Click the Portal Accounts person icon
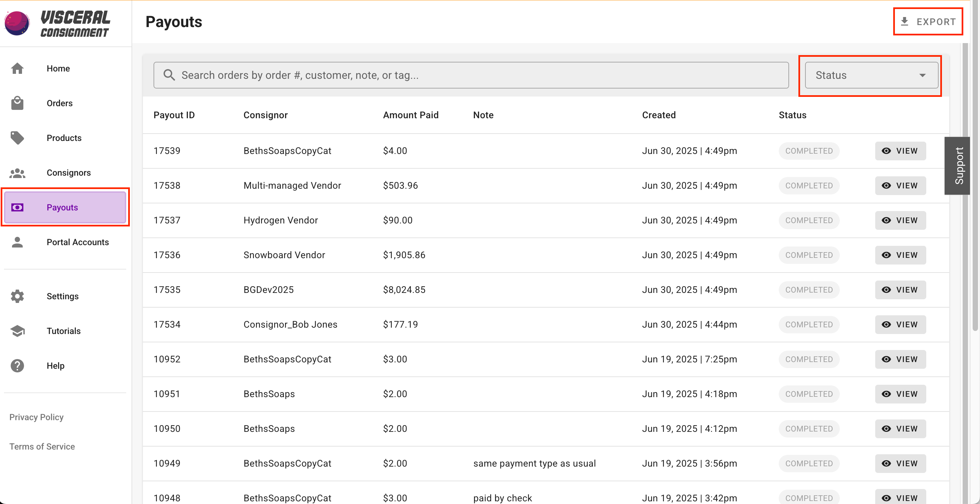980x504 pixels. click(x=17, y=242)
